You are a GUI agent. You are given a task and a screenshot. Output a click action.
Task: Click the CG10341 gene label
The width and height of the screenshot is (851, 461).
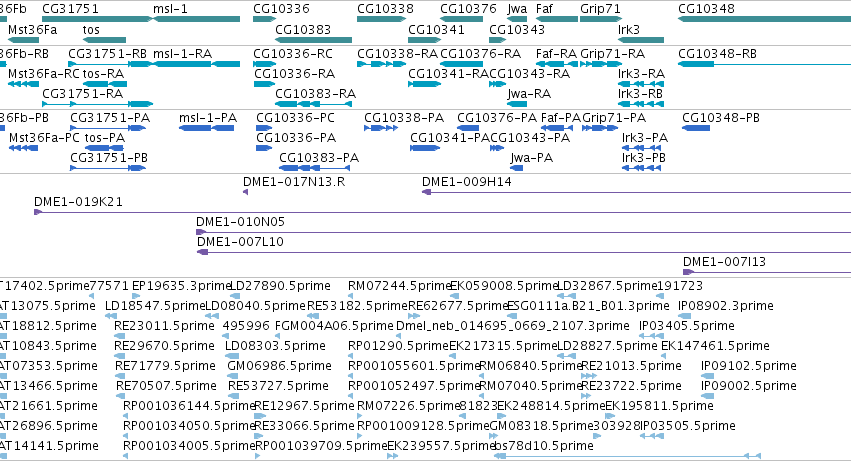[x=436, y=29]
